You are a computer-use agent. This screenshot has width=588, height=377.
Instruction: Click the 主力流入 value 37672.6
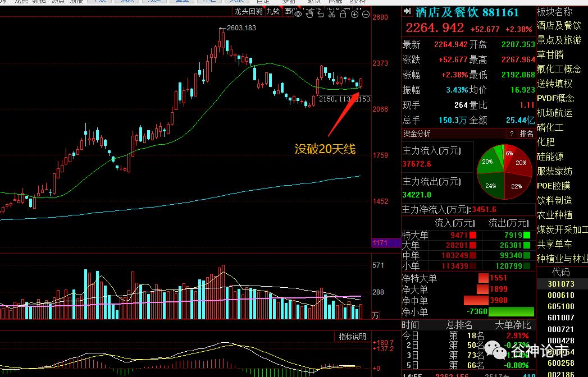(x=417, y=164)
